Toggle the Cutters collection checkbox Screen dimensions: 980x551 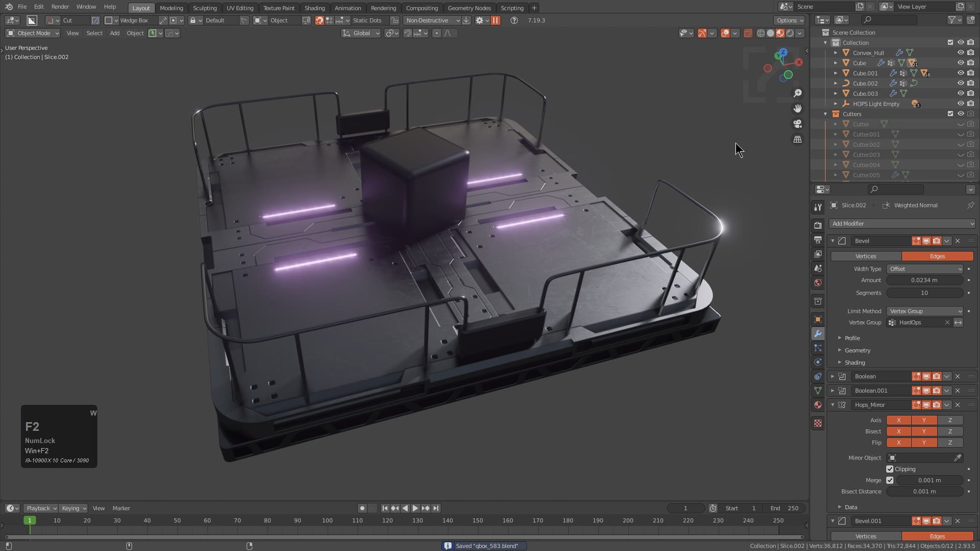(x=950, y=114)
